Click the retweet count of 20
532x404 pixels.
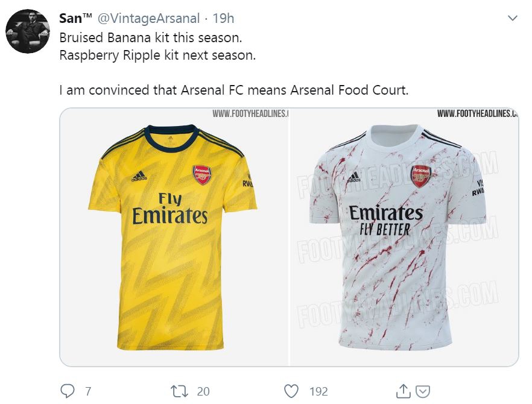(x=203, y=391)
